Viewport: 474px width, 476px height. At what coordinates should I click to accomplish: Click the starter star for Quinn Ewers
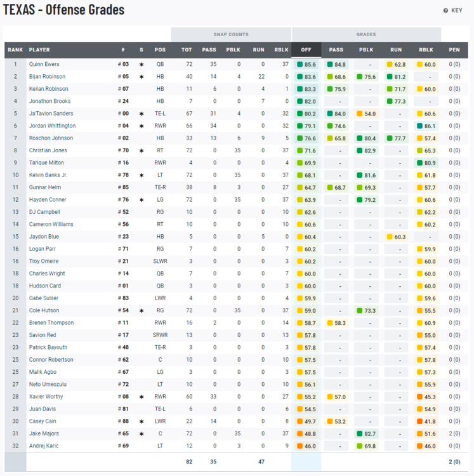click(142, 65)
